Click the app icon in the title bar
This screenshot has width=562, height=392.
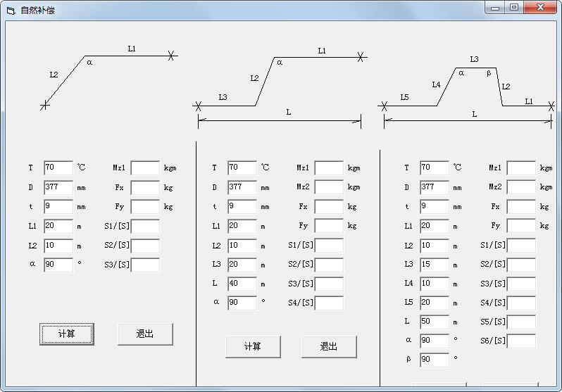tap(11, 11)
